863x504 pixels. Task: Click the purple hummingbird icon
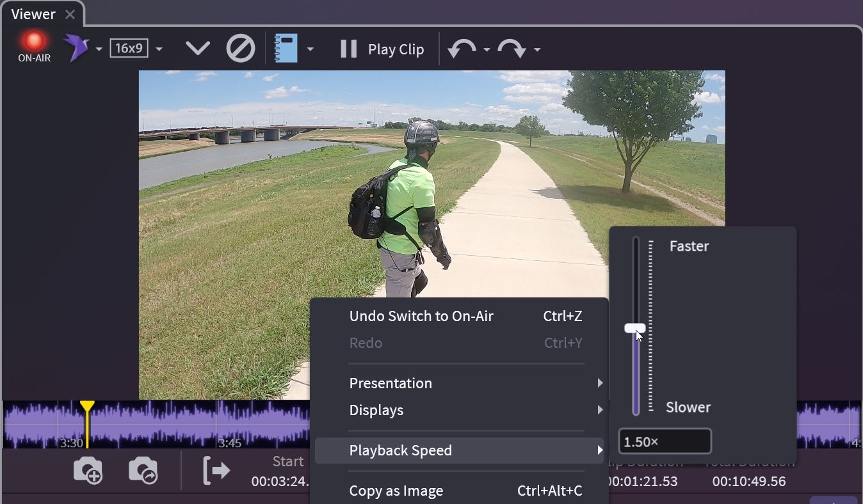point(76,49)
